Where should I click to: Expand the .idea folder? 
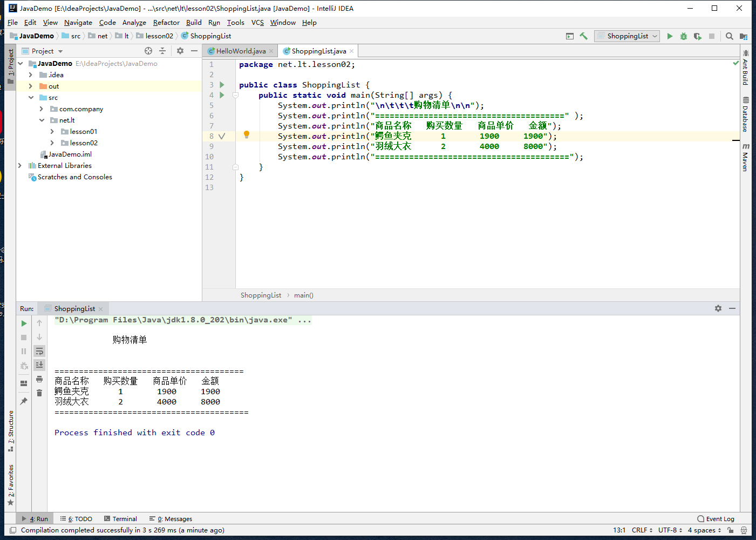point(31,75)
